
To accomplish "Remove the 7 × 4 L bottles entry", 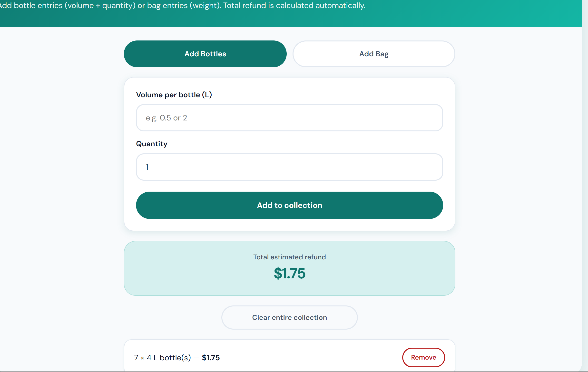I will 423,357.
